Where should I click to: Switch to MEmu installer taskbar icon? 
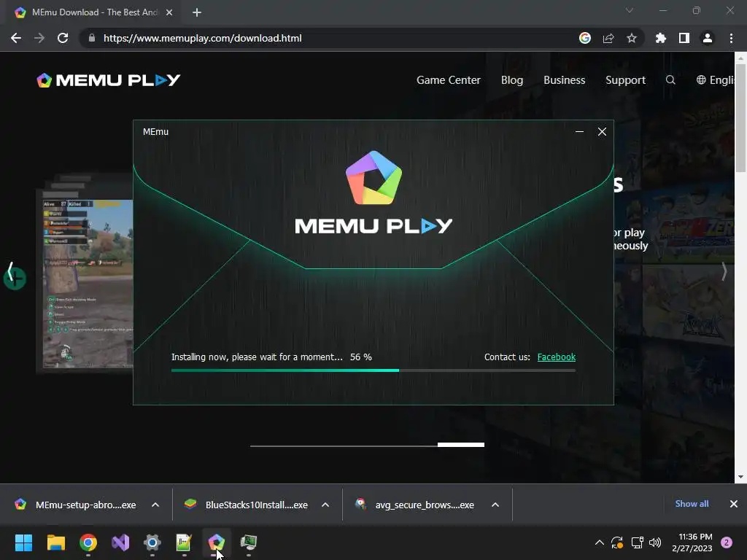(x=216, y=542)
